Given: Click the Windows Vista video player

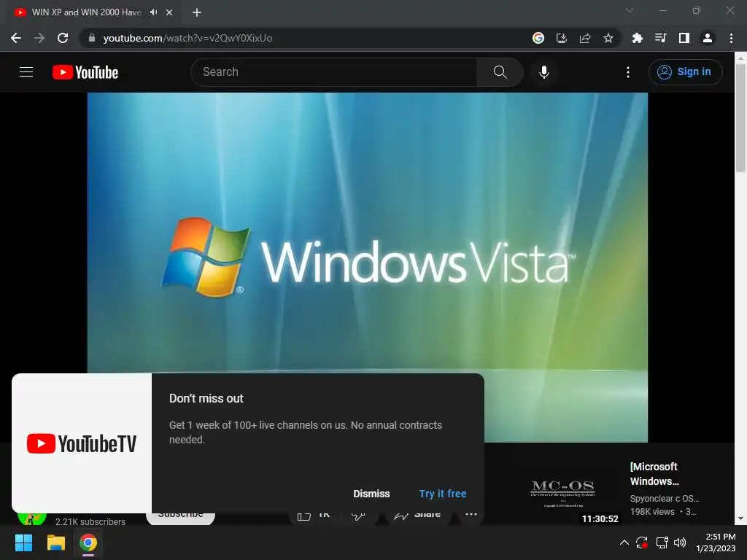Looking at the screenshot, I should 368,267.
